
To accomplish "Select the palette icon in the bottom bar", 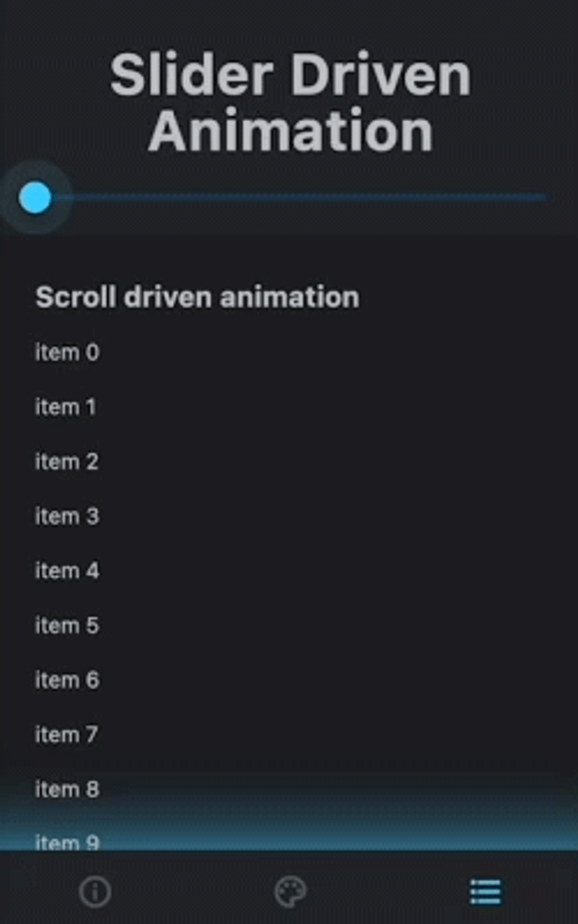I will click(x=290, y=892).
